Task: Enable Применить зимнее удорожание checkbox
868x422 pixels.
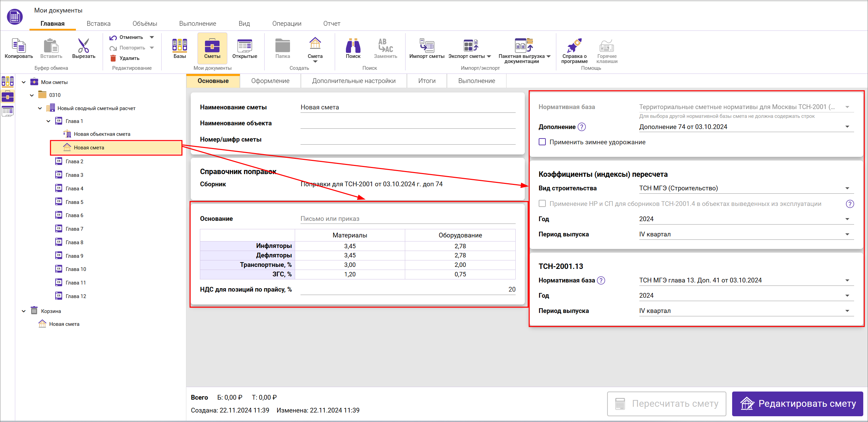Action: click(542, 142)
